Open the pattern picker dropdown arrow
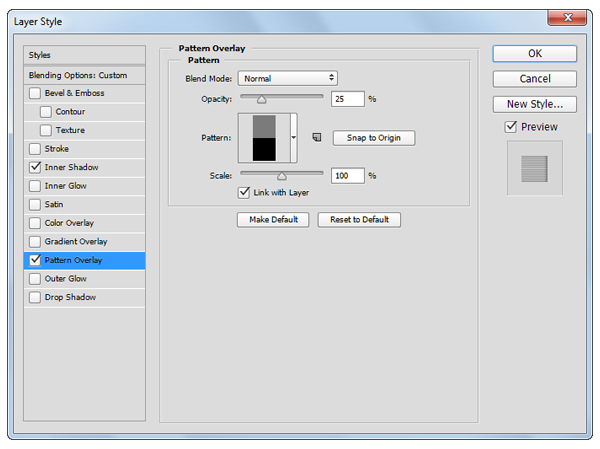The image size is (600, 449). (x=294, y=138)
